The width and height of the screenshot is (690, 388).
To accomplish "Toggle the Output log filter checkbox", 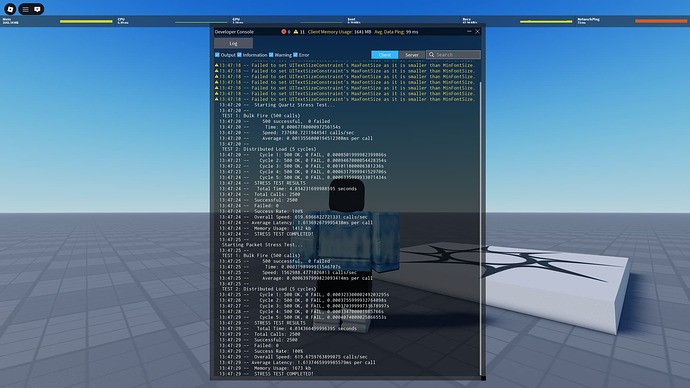I will [217, 55].
